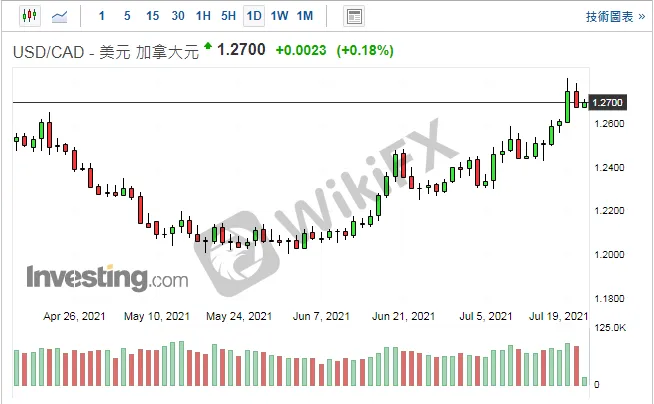This screenshot has width=654, height=404.
Task: Click the Jul 19, 2021 date label
Action: (x=558, y=316)
